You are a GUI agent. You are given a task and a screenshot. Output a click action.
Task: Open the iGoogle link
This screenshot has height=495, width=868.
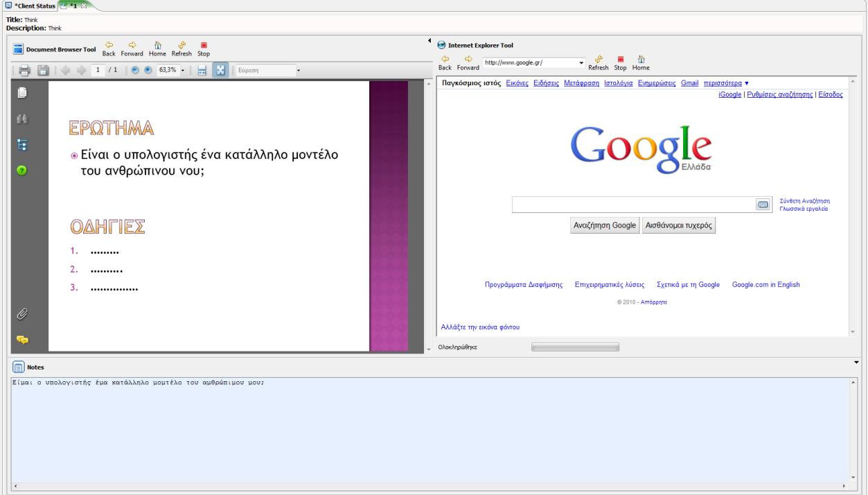tap(731, 94)
